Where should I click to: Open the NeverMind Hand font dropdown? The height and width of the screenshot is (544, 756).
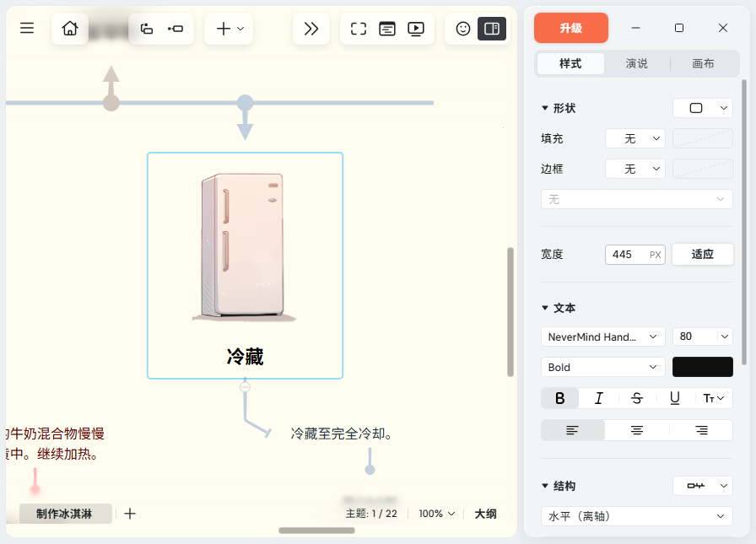point(602,337)
